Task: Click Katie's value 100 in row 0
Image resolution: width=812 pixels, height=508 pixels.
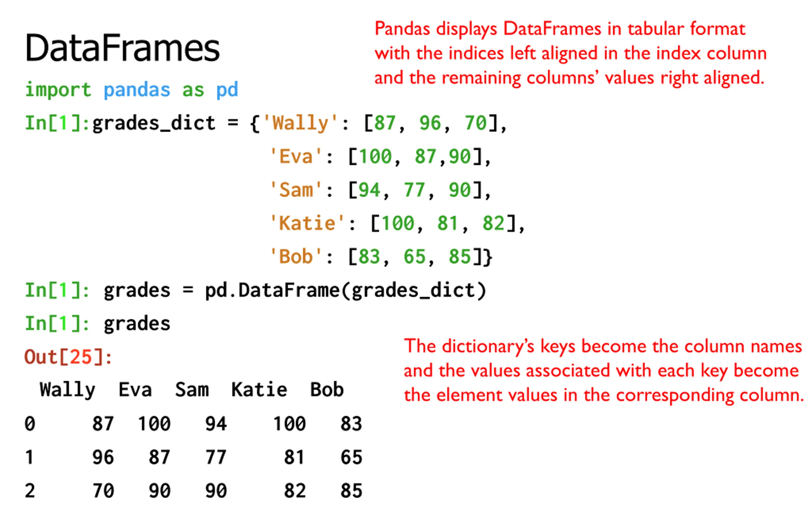Action: coord(290,424)
